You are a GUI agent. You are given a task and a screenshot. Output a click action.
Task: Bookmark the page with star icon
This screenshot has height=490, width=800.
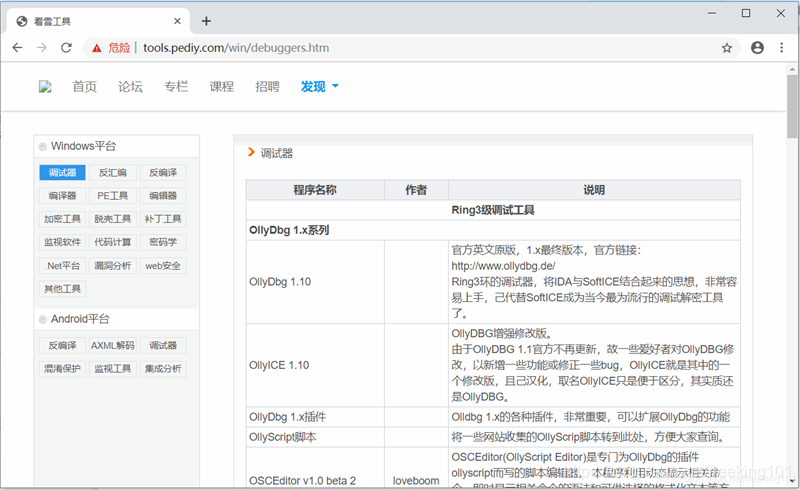[727, 48]
